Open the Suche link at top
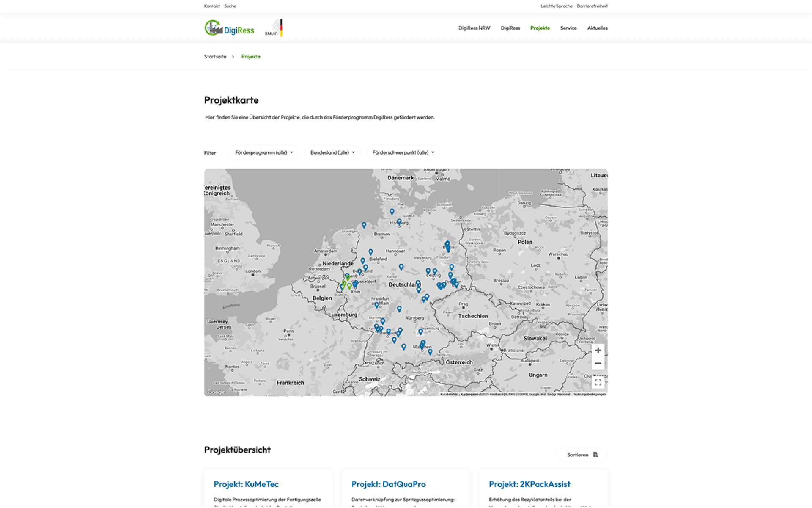Image resolution: width=812 pixels, height=508 pixels. [230, 6]
